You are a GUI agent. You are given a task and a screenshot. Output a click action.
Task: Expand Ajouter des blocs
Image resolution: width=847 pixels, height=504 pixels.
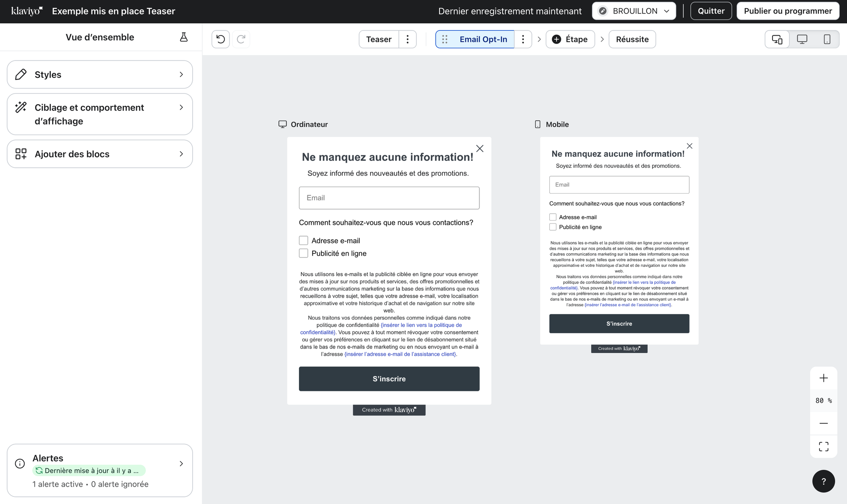[x=100, y=154]
